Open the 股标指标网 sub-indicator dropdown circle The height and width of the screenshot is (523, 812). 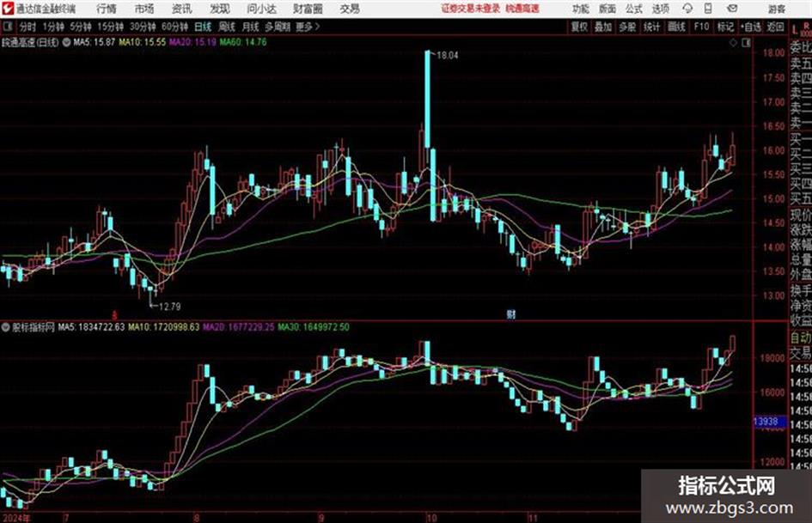click(x=6, y=327)
